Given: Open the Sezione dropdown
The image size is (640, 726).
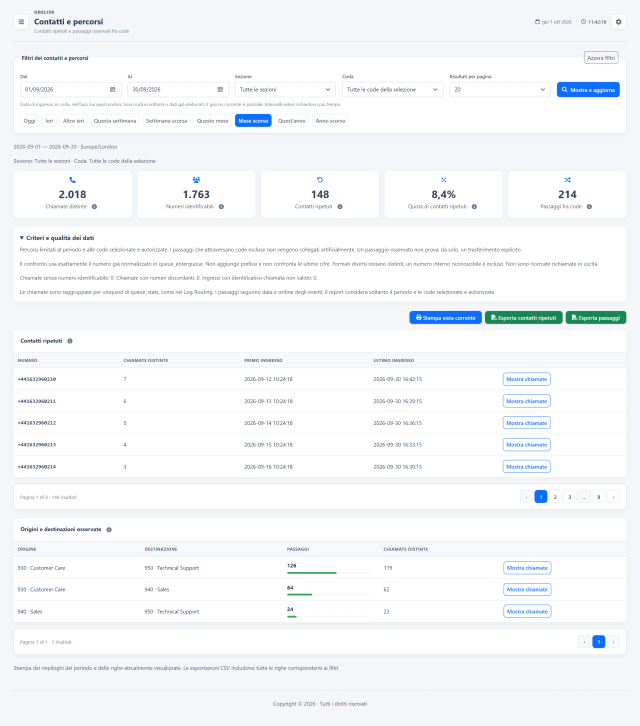Looking at the screenshot, I should [x=285, y=89].
